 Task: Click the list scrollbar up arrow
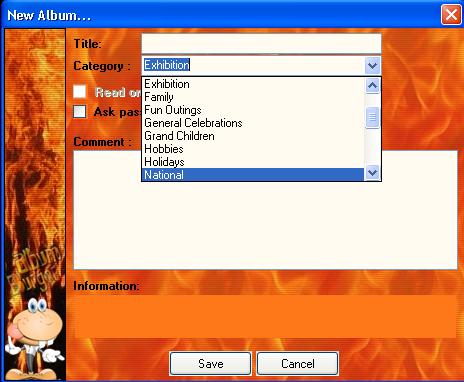tap(372, 86)
